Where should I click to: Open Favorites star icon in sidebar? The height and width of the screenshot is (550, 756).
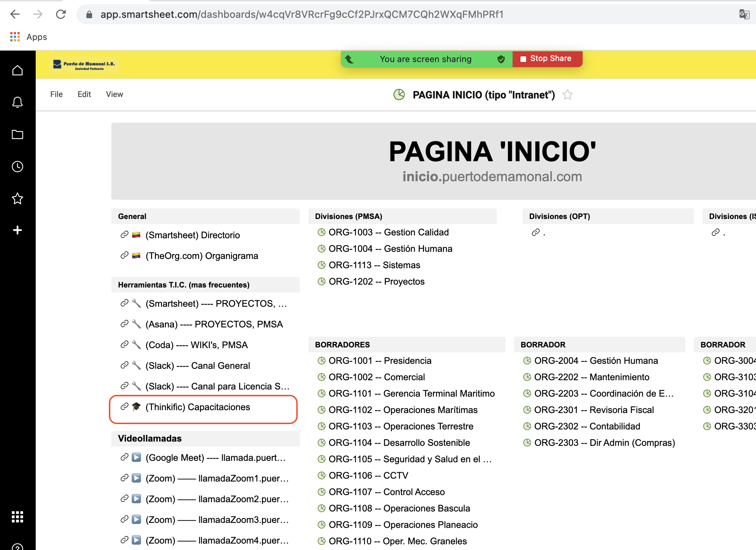tap(17, 198)
